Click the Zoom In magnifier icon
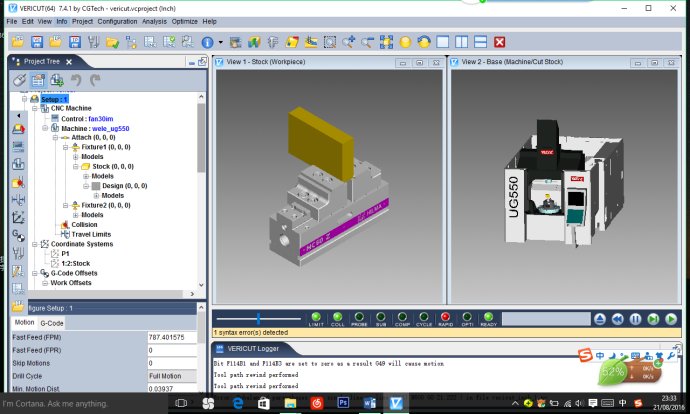The width and height of the screenshot is (690, 414). point(349,42)
